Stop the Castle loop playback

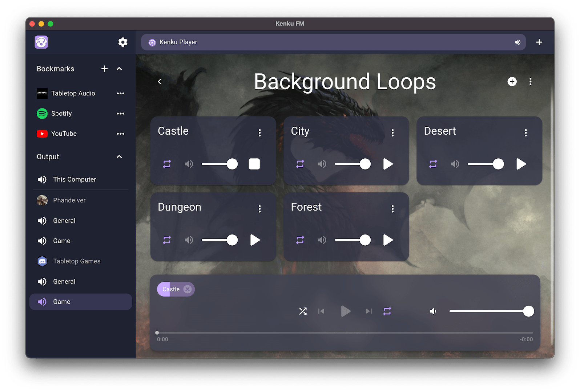pyautogui.click(x=254, y=164)
